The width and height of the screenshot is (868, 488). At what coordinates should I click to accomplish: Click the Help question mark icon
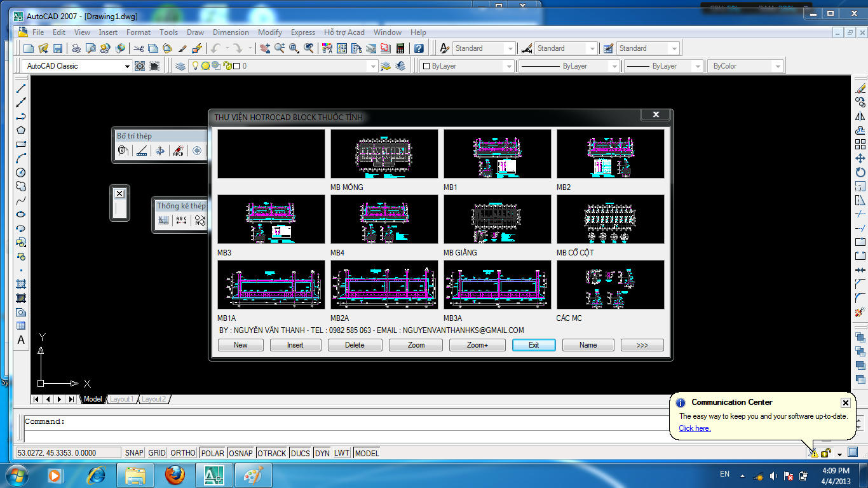coord(419,48)
